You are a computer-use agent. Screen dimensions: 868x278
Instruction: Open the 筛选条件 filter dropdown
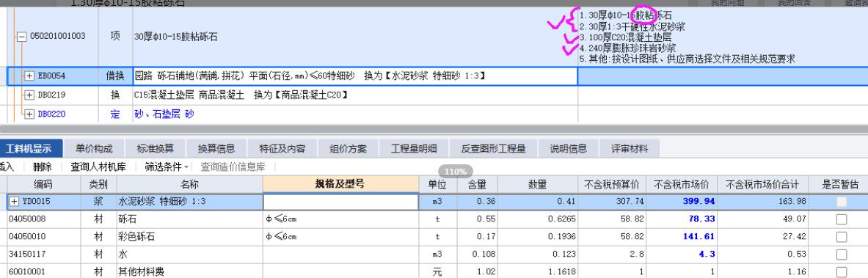click(167, 166)
